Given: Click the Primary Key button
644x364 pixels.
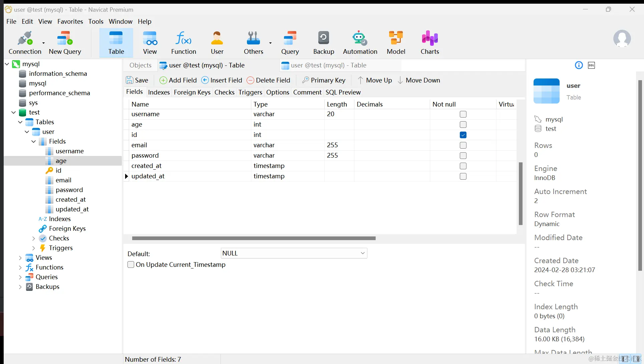Looking at the screenshot, I should click(x=324, y=80).
